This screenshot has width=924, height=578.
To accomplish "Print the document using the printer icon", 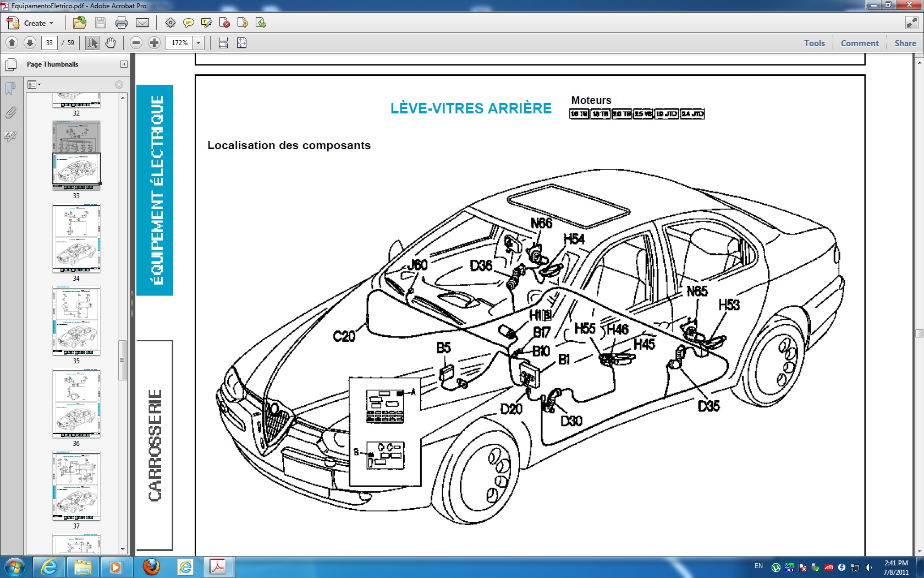I will (x=122, y=23).
